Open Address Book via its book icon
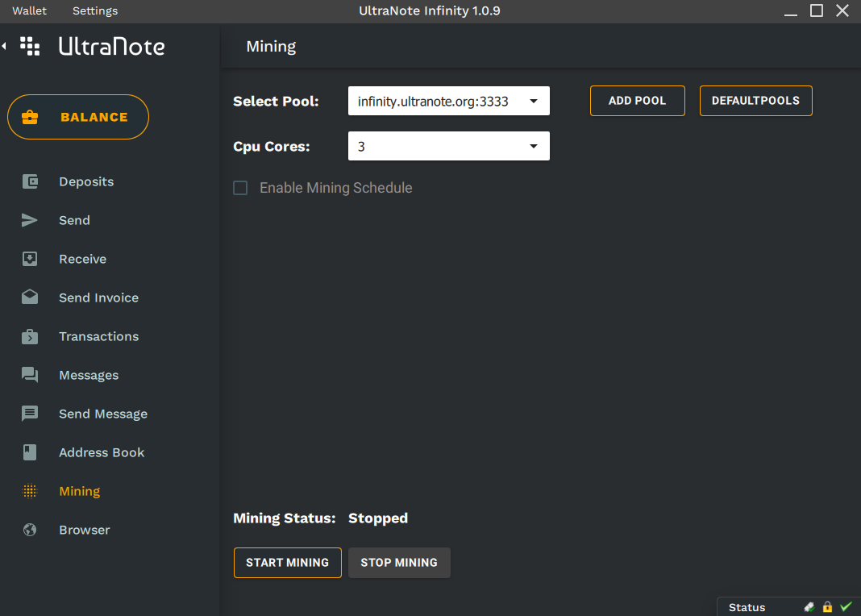Viewport: 861px width, 616px height. (30, 452)
